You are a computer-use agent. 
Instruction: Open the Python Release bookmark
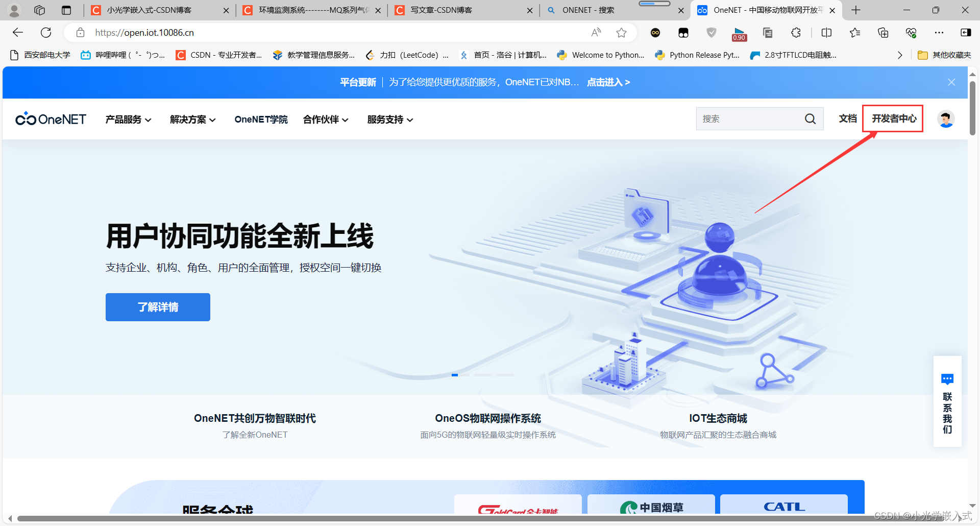698,55
